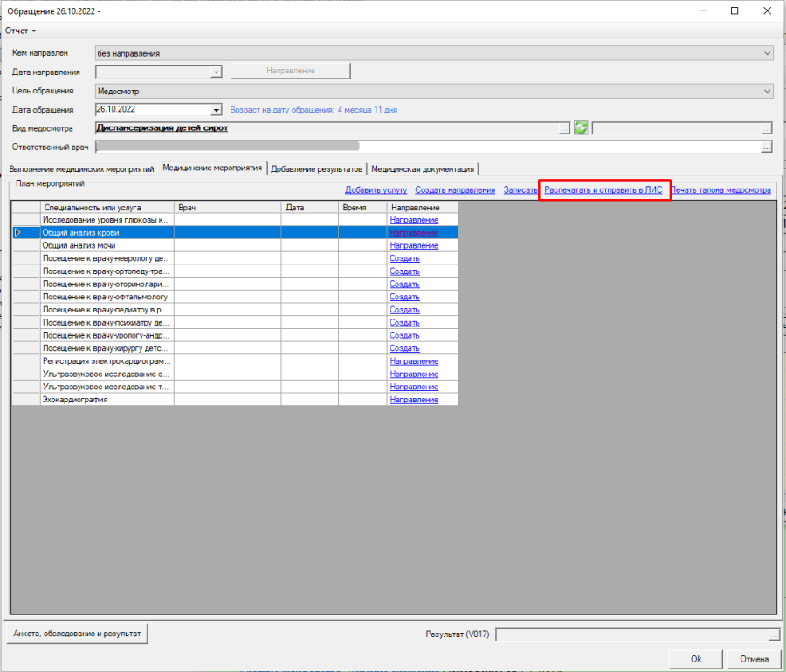Confirm with the Ok button
This screenshot has height=672, width=786.
pyautogui.click(x=696, y=659)
